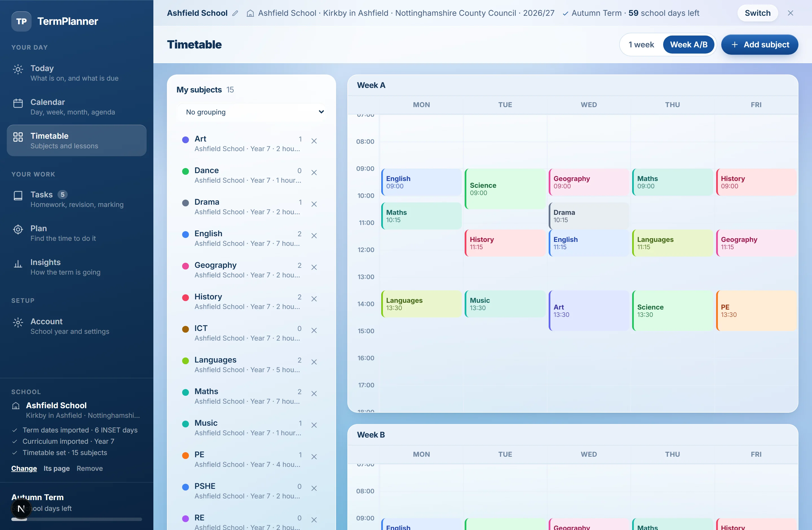Open Account settings section

coord(76,326)
